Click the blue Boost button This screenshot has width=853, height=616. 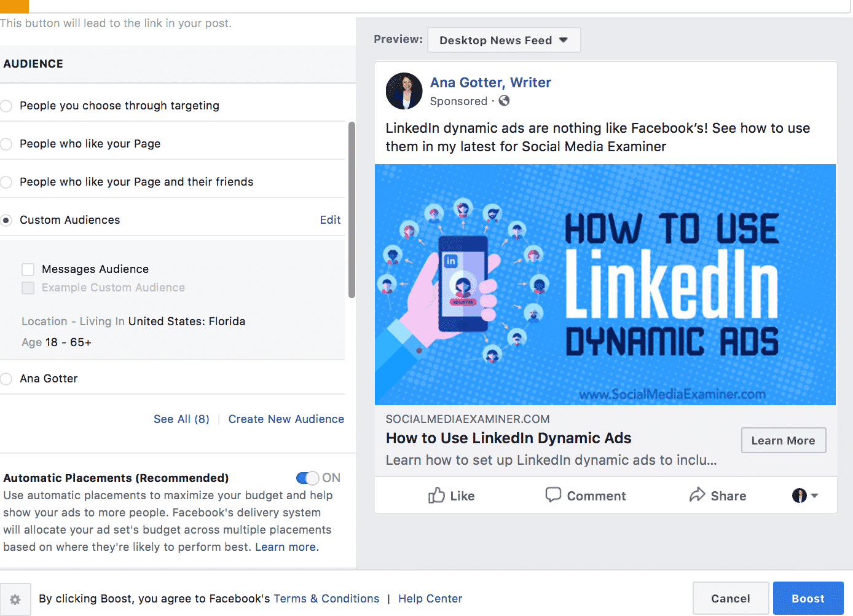click(808, 598)
